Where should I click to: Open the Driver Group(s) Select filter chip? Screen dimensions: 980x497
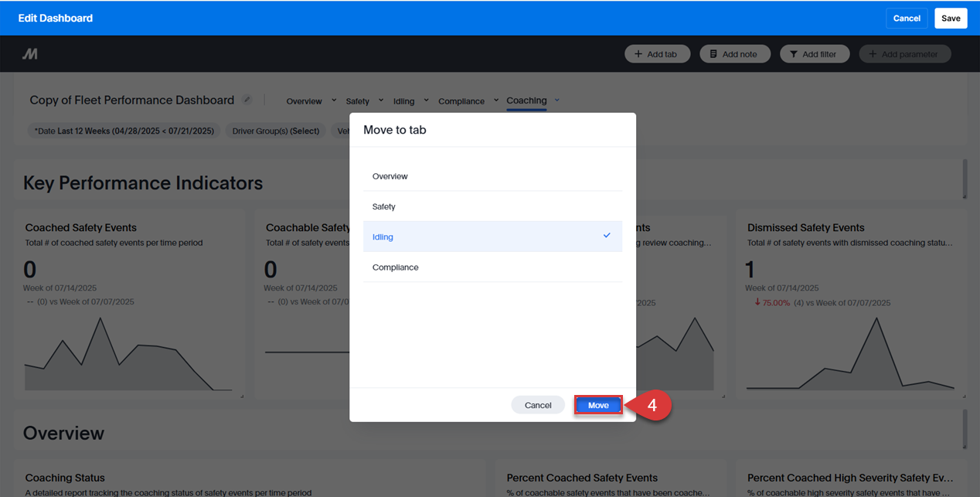pos(274,131)
